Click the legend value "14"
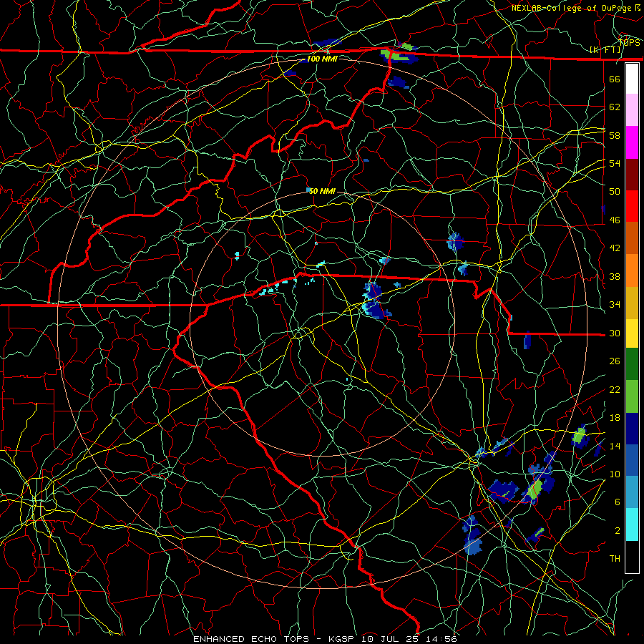 [x=615, y=446]
